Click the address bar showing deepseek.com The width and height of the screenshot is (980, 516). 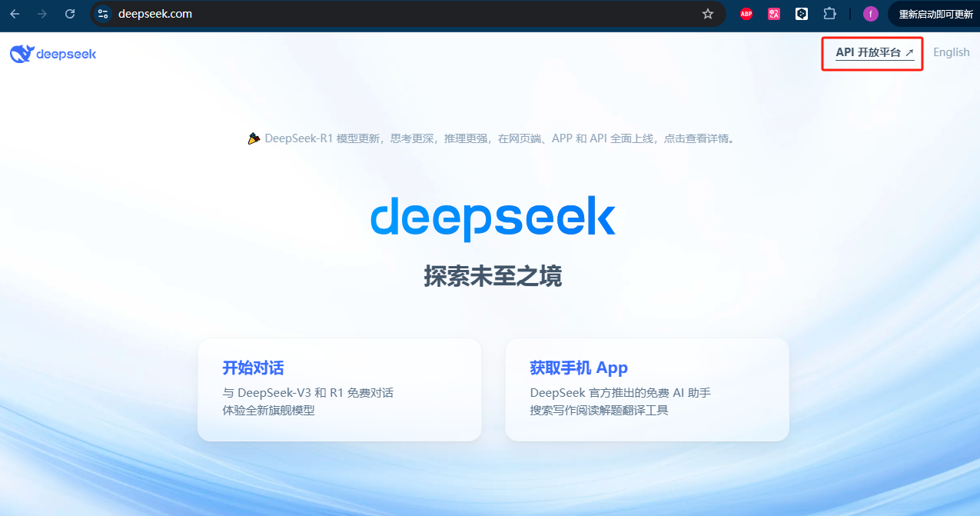(407, 14)
